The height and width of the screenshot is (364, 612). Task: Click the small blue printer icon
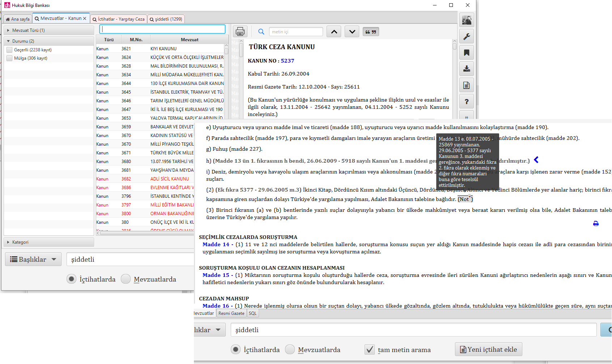(x=596, y=224)
